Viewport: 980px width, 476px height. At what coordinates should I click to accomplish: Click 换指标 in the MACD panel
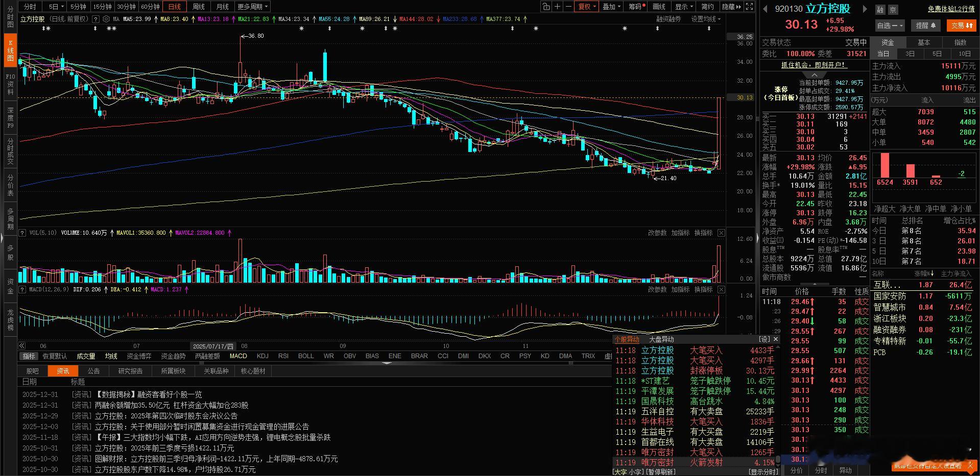point(703,289)
